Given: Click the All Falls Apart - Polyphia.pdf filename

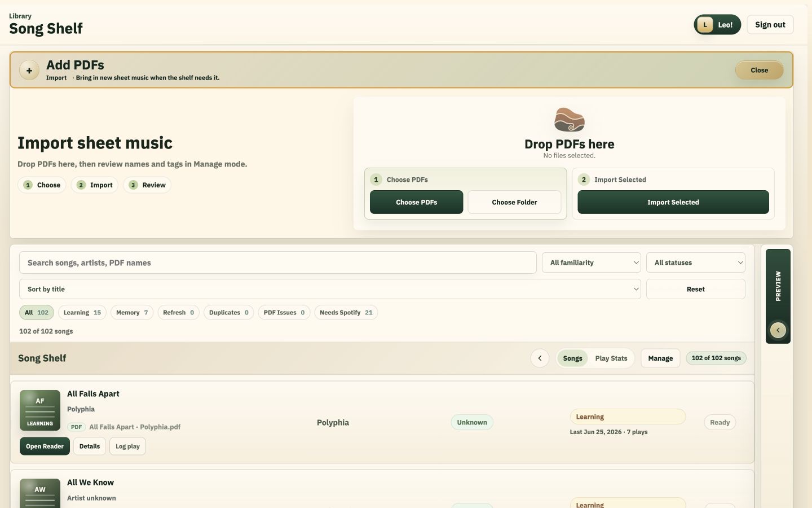Looking at the screenshot, I should 135,427.
